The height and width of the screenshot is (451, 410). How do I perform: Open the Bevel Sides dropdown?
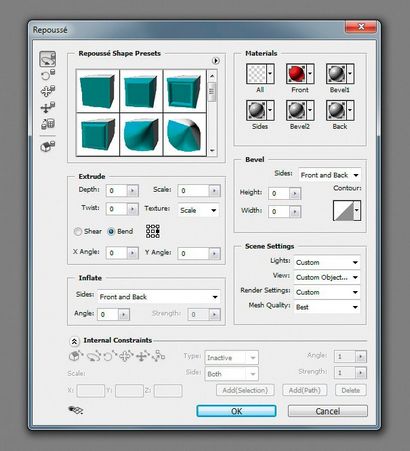click(x=329, y=175)
